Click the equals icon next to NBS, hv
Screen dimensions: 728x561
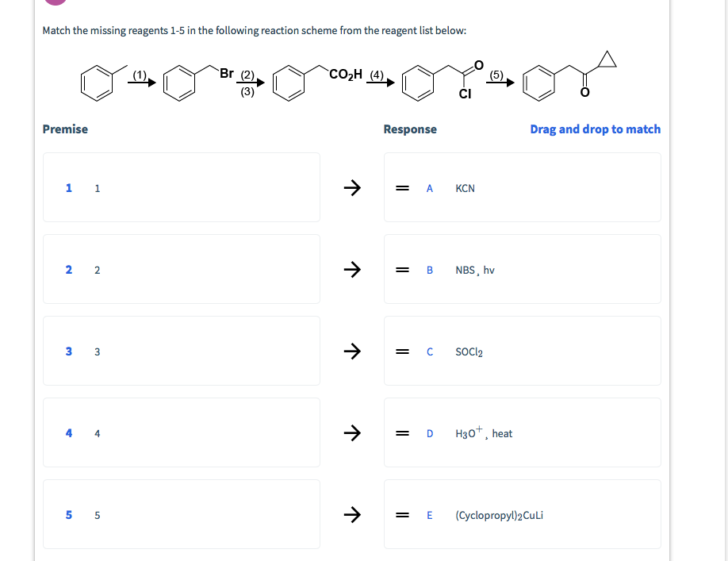click(x=401, y=269)
